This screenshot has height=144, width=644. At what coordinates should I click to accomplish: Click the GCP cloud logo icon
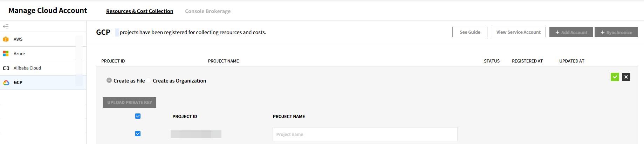coord(6,83)
